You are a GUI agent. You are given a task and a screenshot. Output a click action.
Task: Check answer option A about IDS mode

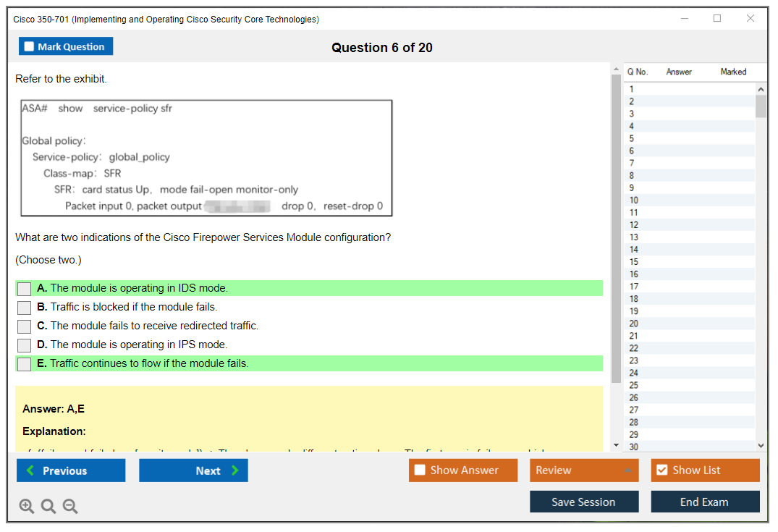tap(23, 288)
